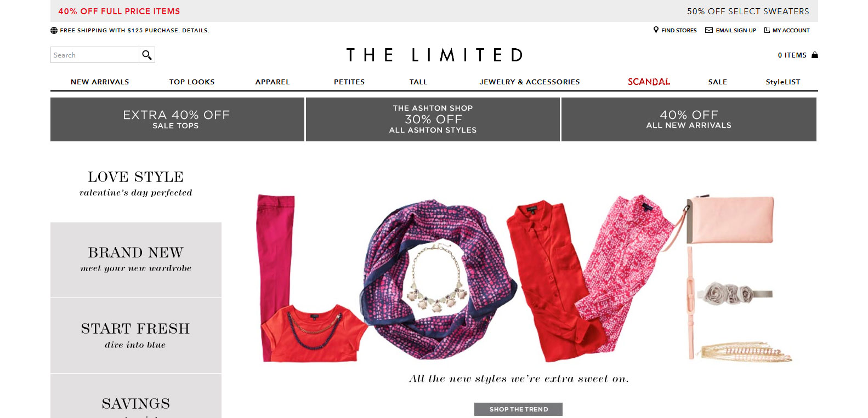Click the free shipping globe icon
The height and width of the screenshot is (418, 868).
click(54, 31)
